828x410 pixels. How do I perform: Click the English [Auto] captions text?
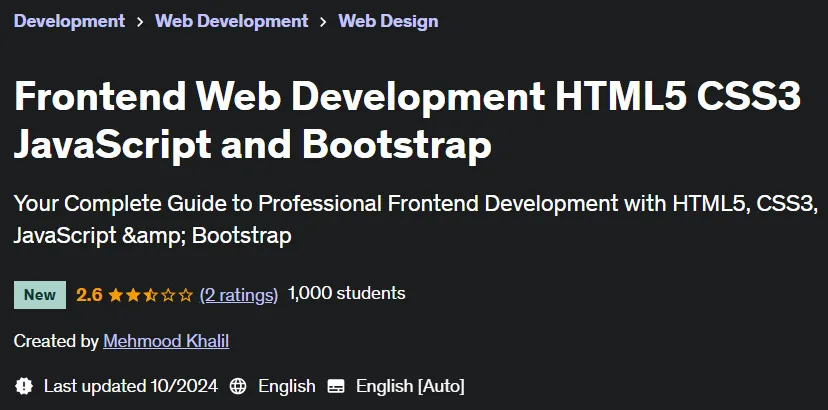(x=410, y=386)
